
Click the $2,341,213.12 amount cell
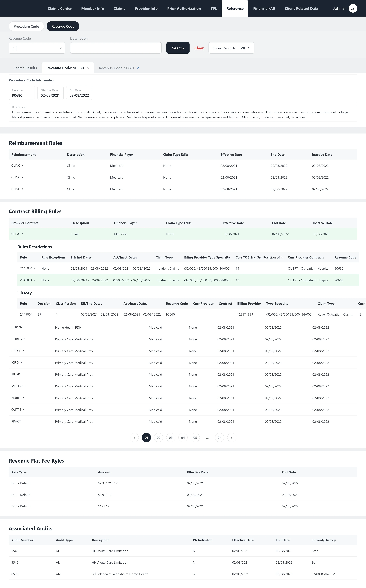pos(108,483)
